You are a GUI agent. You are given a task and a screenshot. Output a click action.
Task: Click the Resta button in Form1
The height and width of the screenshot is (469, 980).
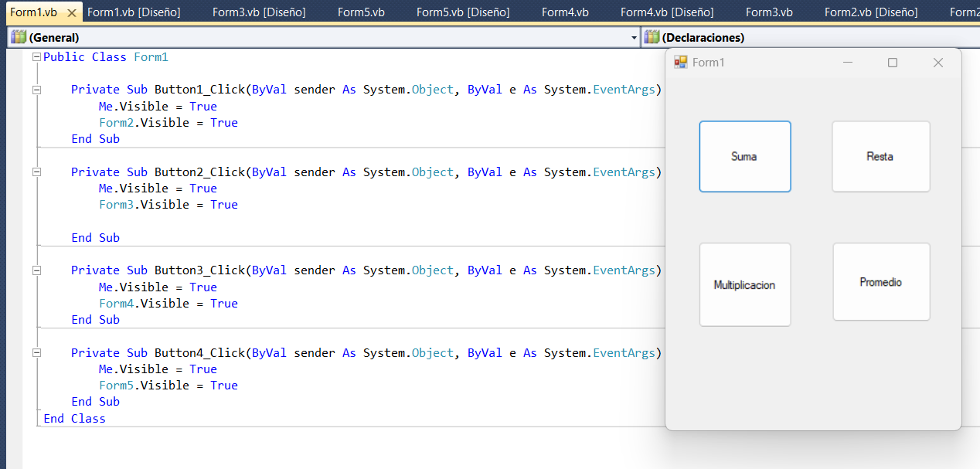pos(880,156)
